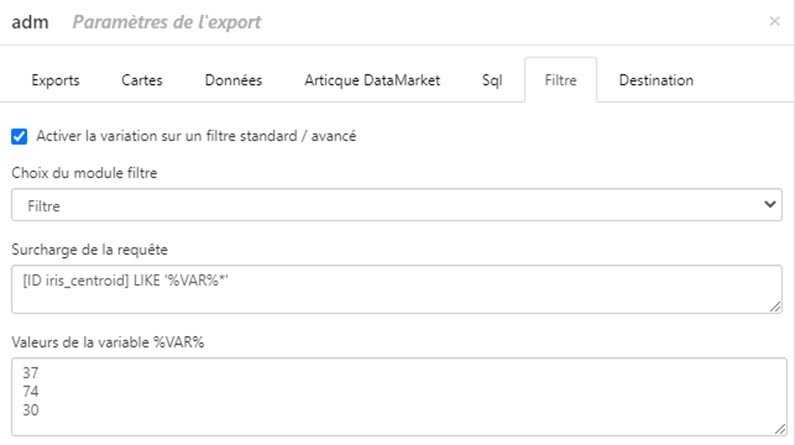795x445 pixels.
Task: Switch to the Destination tab
Action: [656, 80]
